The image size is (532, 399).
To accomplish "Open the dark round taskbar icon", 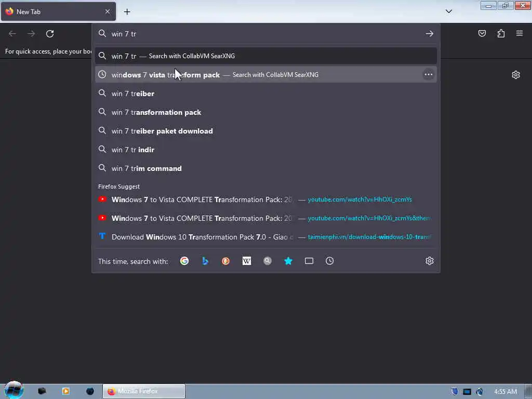I will tap(90, 391).
